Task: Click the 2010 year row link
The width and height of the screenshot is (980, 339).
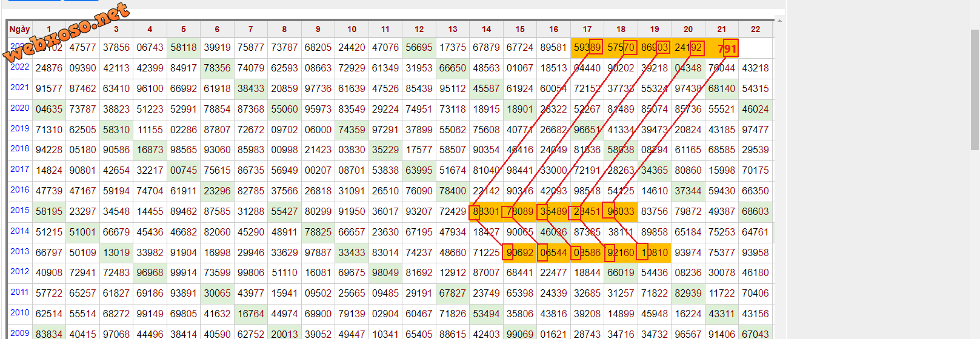Action: (x=19, y=313)
